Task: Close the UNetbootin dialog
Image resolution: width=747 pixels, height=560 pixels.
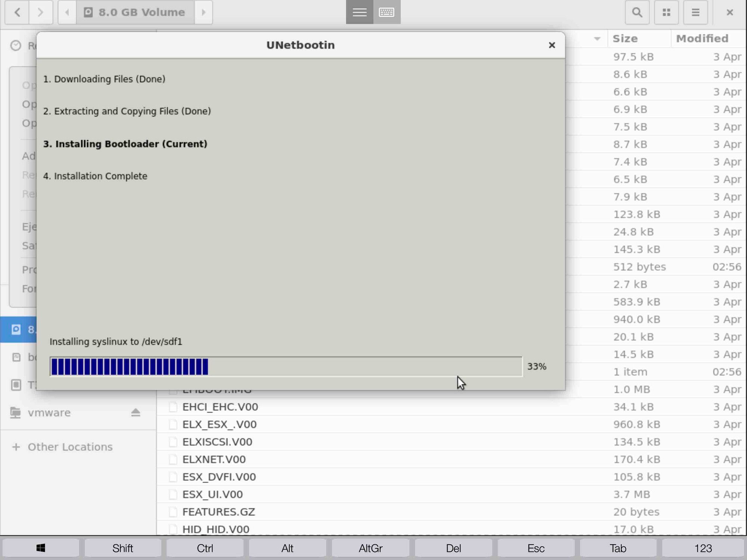Action: (552, 45)
